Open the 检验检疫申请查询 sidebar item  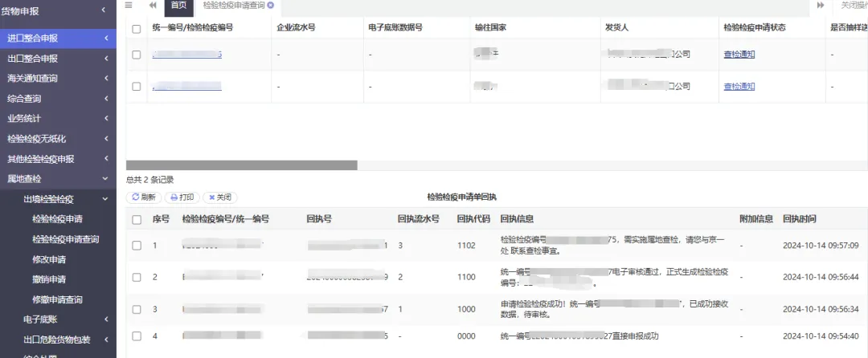click(x=66, y=240)
